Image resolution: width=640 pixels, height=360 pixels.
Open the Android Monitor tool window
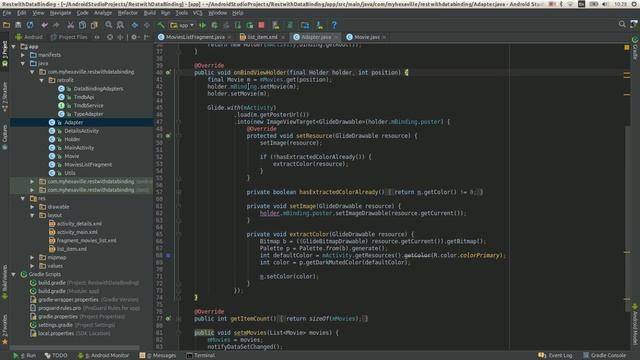pos(103,356)
